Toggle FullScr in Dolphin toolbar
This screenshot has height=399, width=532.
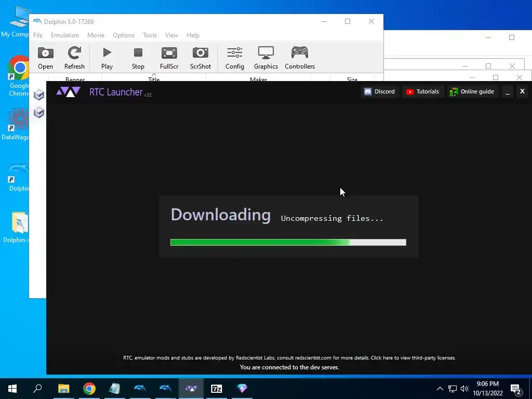tap(169, 58)
